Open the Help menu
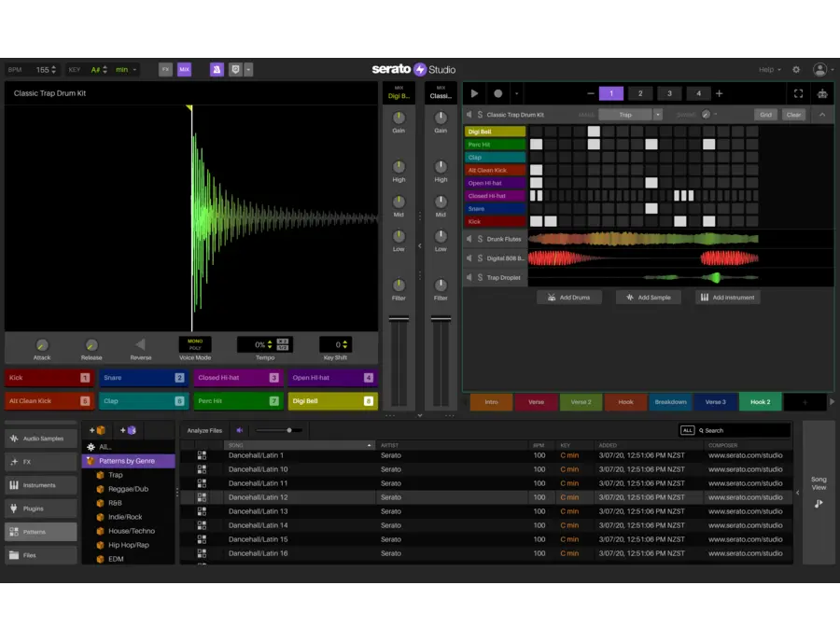The height and width of the screenshot is (641, 840). coord(769,70)
